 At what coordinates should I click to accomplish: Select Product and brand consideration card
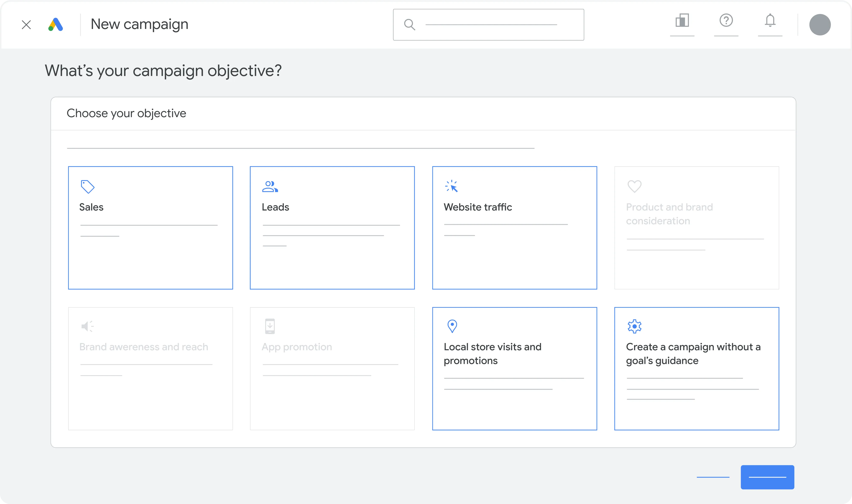[x=697, y=228]
